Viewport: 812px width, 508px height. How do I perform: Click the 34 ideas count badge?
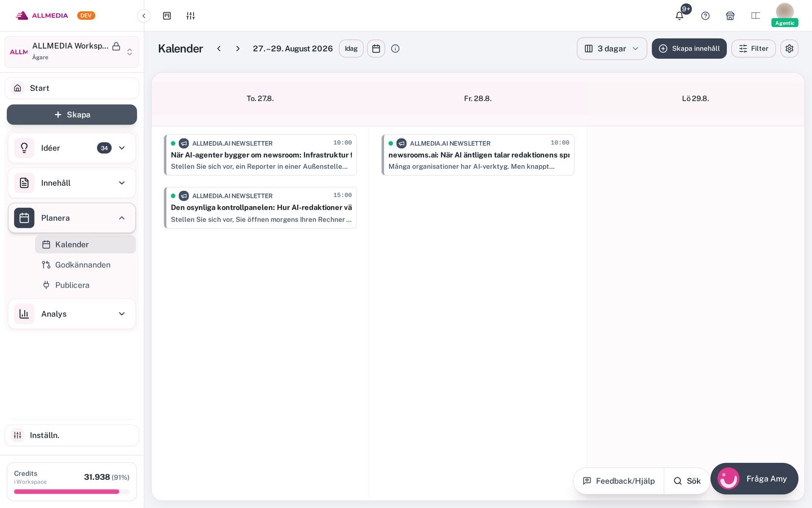(x=104, y=148)
